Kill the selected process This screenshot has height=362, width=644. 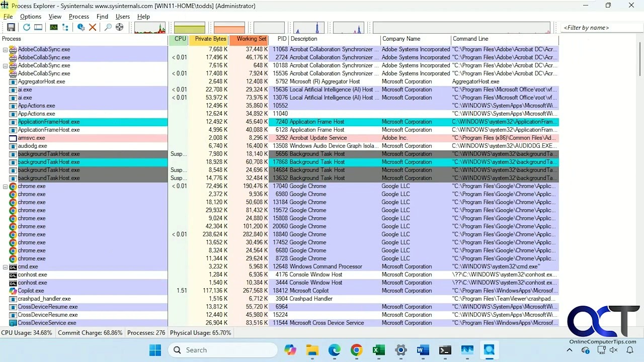pos(92,27)
